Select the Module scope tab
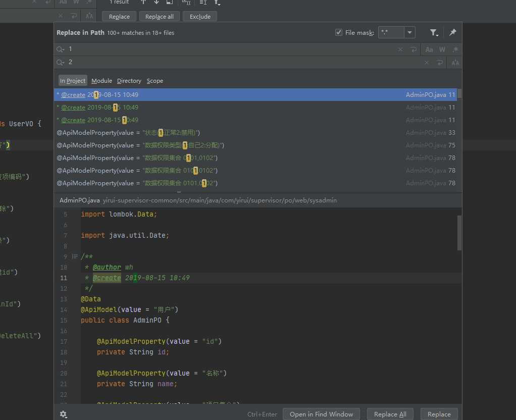The height and width of the screenshot is (420, 516). pos(101,81)
